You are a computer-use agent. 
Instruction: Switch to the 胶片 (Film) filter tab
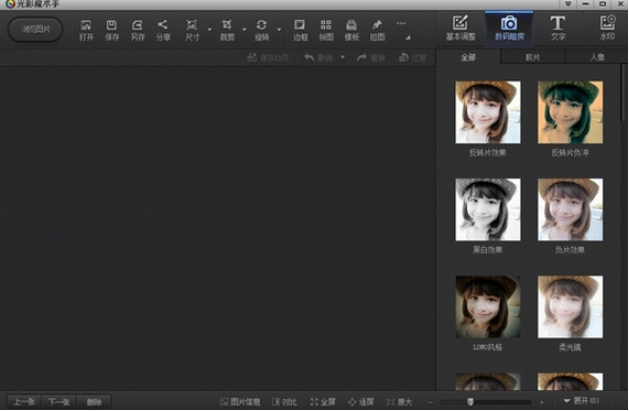point(532,58)
